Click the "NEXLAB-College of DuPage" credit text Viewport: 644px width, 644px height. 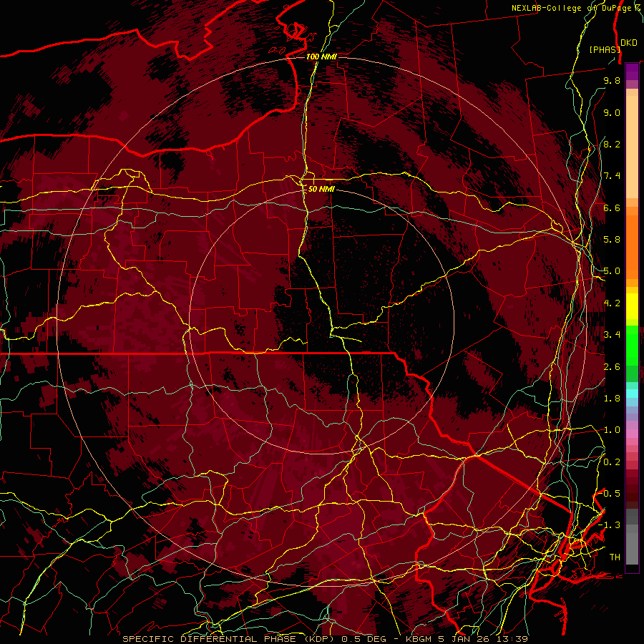click(572, 8)
